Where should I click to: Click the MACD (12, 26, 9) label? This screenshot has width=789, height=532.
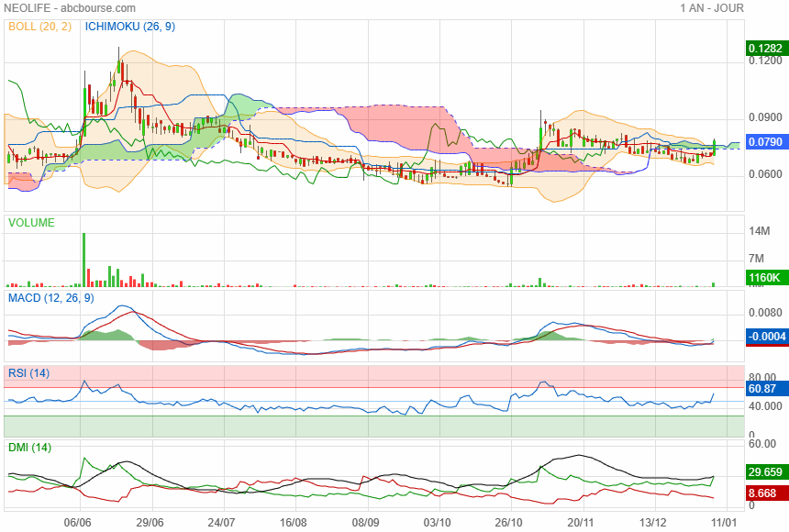click(50, 298)
